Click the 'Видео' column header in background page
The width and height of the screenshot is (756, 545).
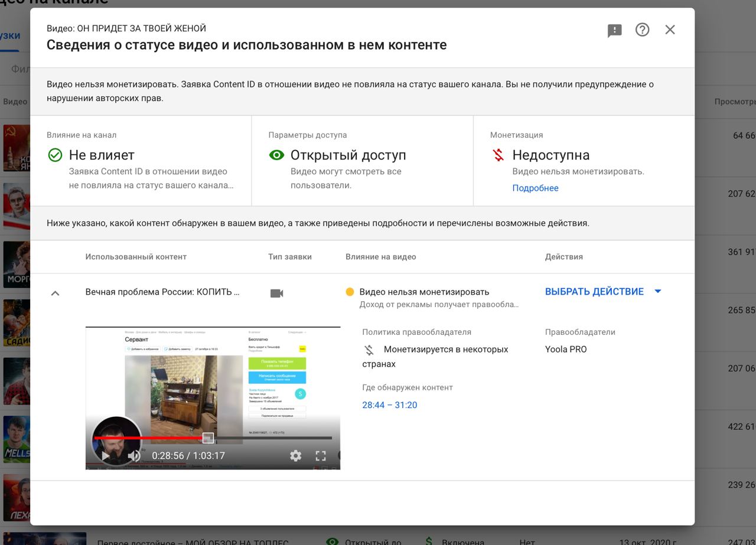pos(15,102)
